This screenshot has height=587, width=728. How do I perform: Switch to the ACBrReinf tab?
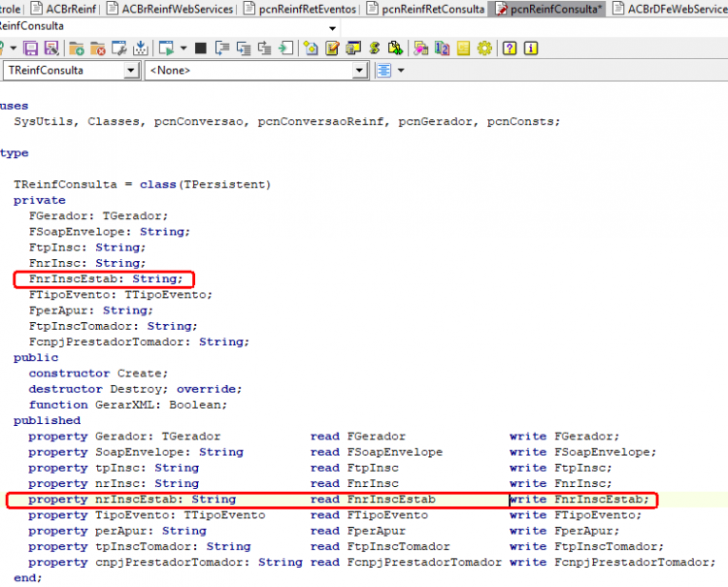[x=64, y=9]
